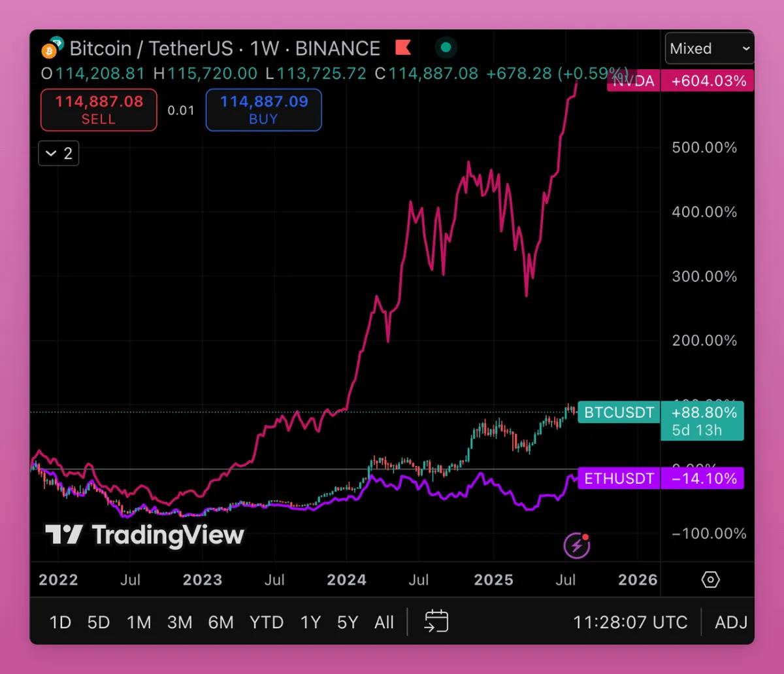Show All time range data
The image size is (784, 674).
pyautogui.click(x=384, y=622)
